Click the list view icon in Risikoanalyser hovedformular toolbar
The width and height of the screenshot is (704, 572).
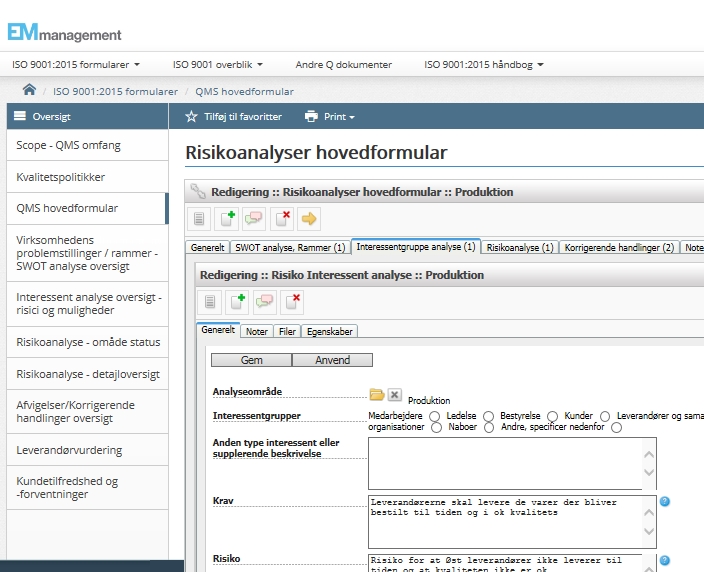click(199, 219)
